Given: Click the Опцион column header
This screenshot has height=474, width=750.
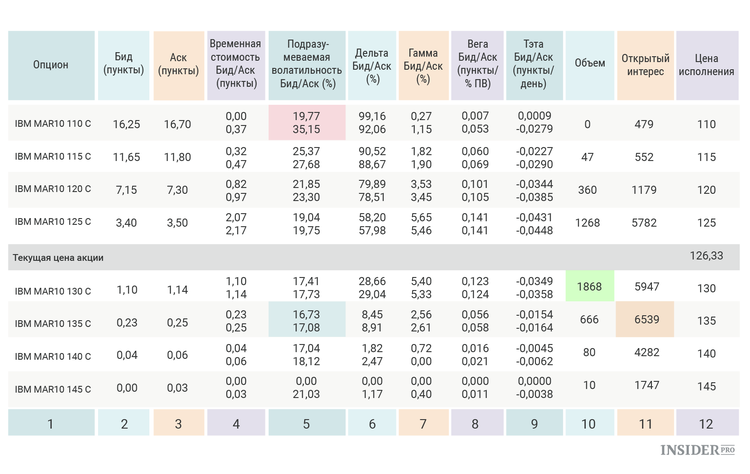Looking at the screenshot, I should [x=51, y=66].
